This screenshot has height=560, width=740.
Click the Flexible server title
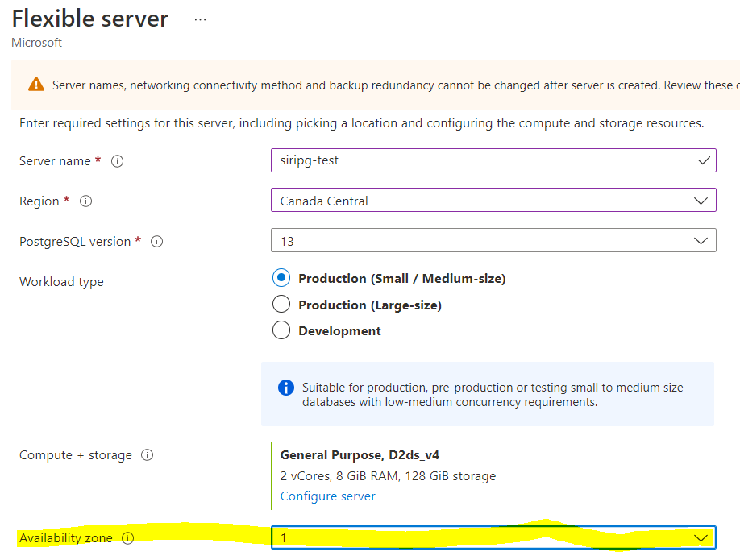point(89,18)
